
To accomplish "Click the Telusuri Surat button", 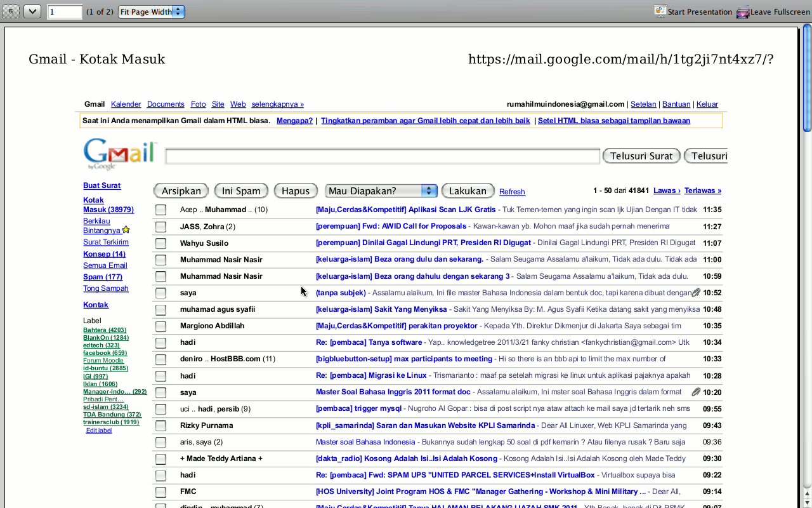I will pos(641,156).
